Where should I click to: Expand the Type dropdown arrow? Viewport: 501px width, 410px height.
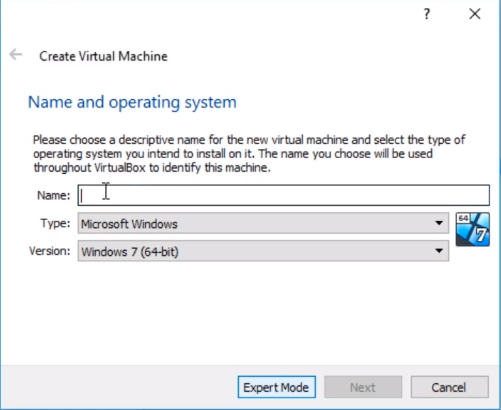(x=439, y=223)
